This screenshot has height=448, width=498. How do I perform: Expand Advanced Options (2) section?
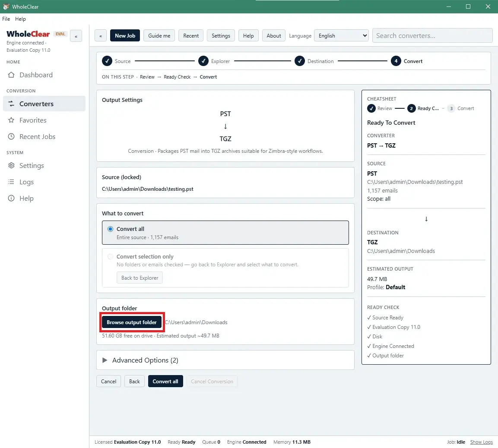point(225,360)
